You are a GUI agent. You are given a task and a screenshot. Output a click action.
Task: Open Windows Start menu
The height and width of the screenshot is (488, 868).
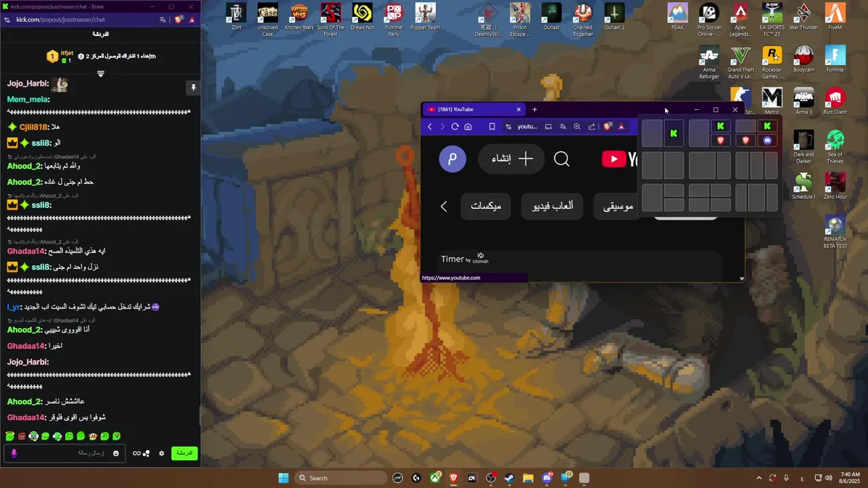click(283, 478)
